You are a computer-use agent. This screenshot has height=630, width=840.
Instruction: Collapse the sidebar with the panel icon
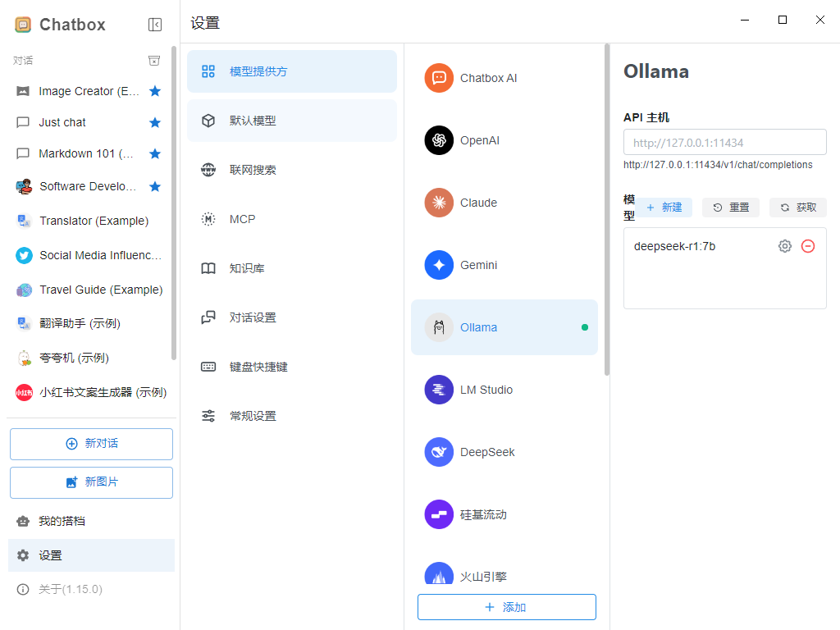pos(155,25)
